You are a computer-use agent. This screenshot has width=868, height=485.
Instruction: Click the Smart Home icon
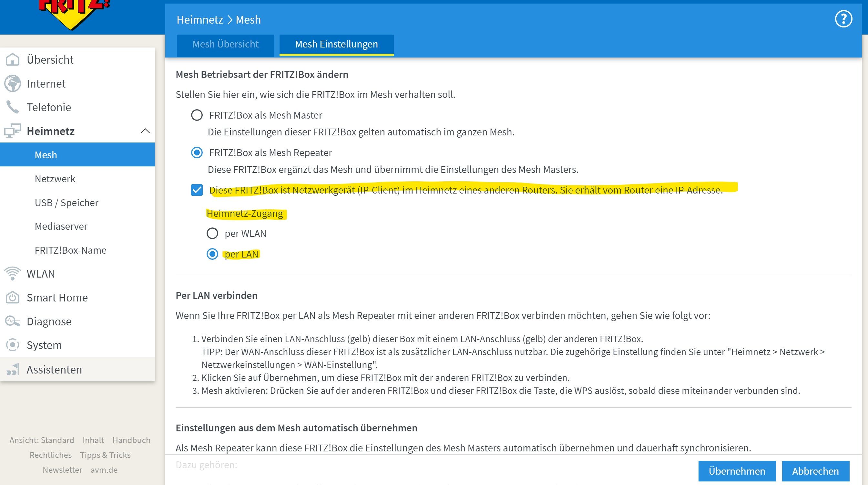(x=13, y=298)
